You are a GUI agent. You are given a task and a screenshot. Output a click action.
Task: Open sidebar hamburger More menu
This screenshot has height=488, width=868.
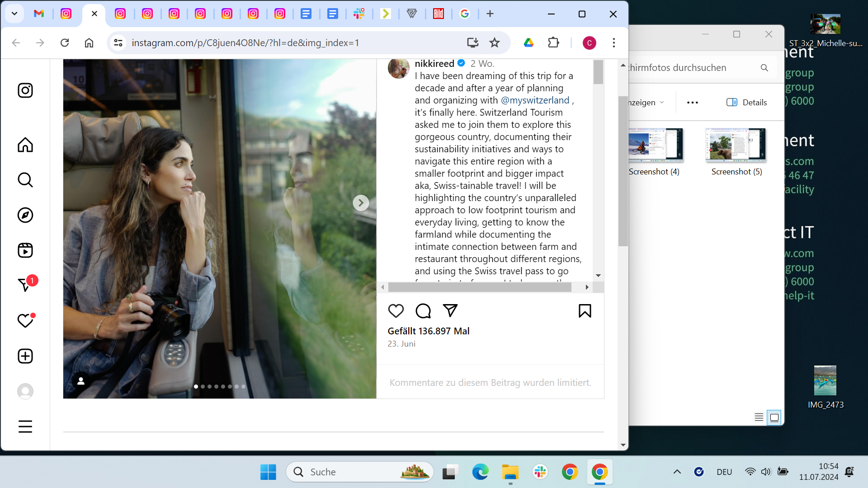(25, 426)
